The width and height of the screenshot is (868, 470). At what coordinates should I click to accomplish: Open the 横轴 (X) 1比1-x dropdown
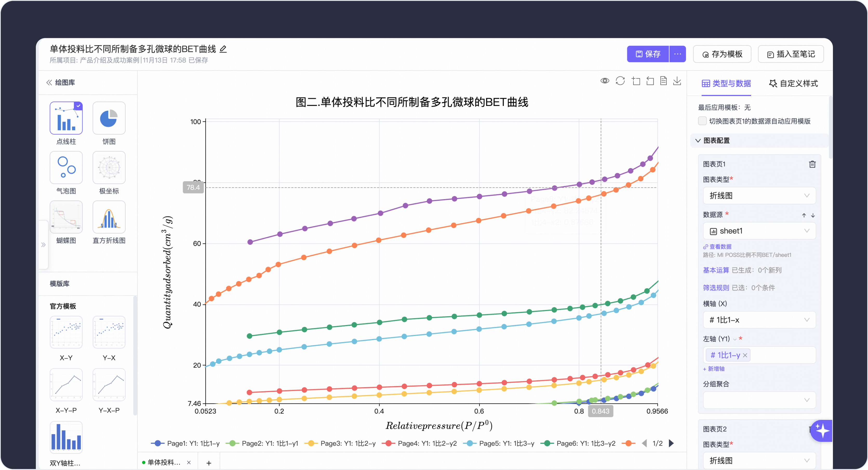tap(759, 320)
